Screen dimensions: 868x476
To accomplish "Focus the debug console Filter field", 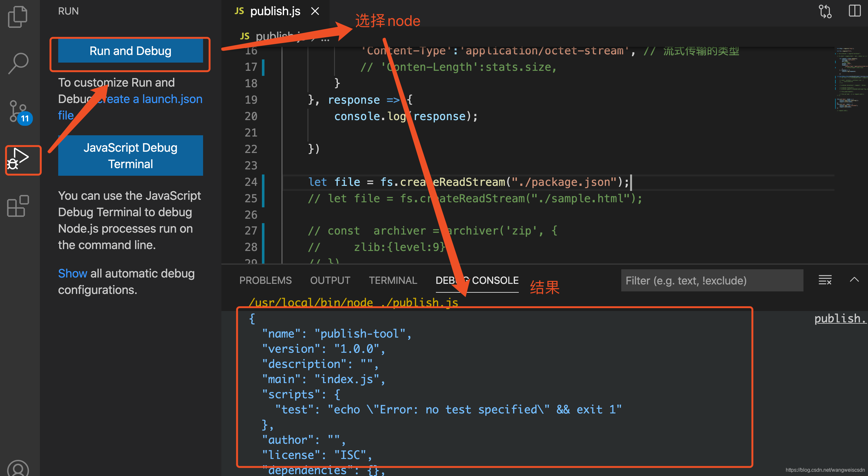I will click(712, 280).
